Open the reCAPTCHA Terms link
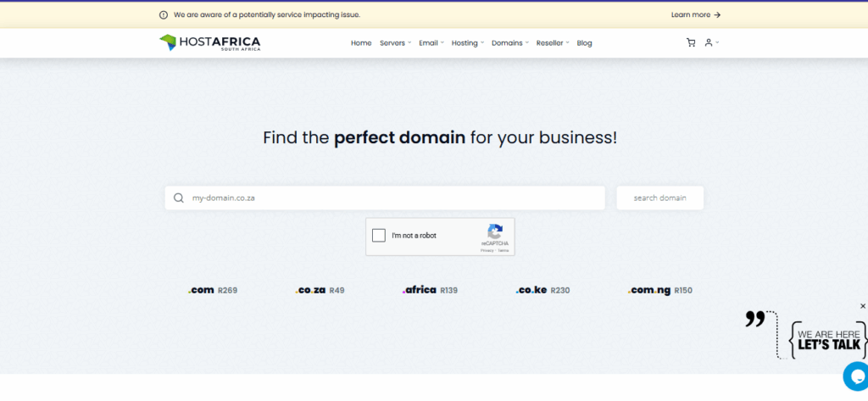Viewport: 868px width, 401px height. [503, 251]
